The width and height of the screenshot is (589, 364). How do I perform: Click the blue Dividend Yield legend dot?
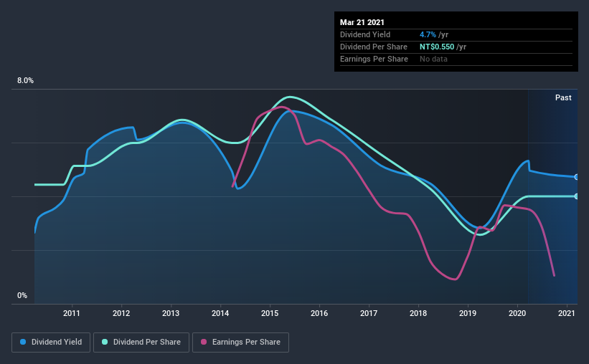23,342
